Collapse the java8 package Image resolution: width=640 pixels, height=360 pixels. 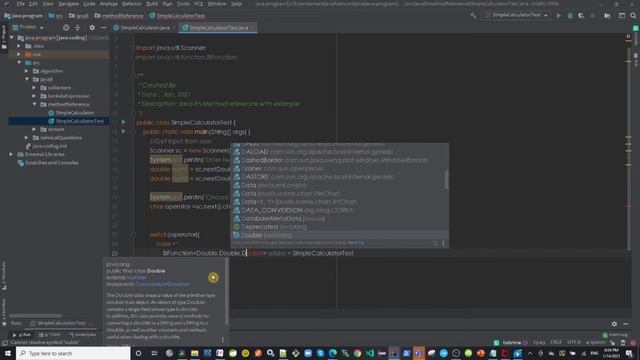tap(27, 79)
